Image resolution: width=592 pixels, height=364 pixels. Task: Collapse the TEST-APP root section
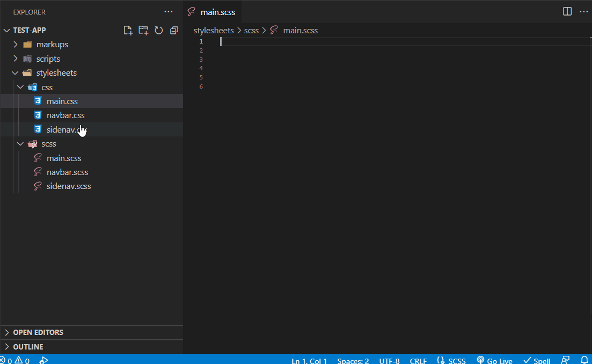click(x=7, y=30)
